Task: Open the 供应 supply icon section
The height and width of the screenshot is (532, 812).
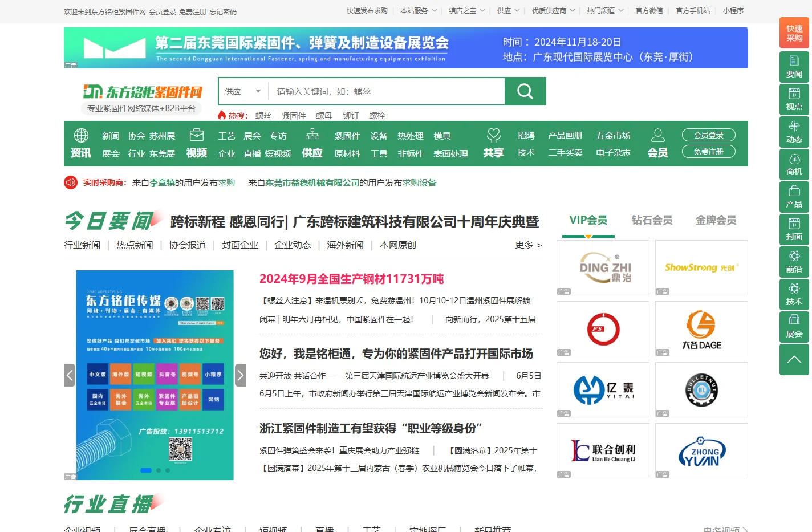Action: tap(312, 144)
